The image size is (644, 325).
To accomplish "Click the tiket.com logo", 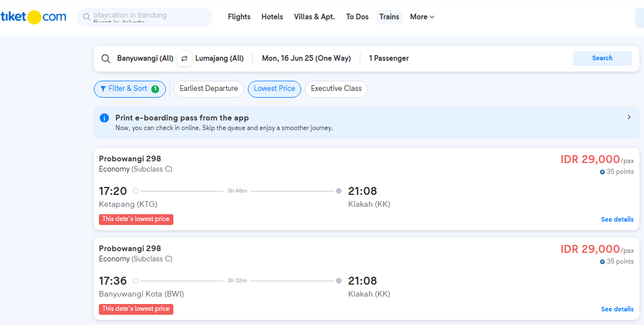I will pos(34,17).
